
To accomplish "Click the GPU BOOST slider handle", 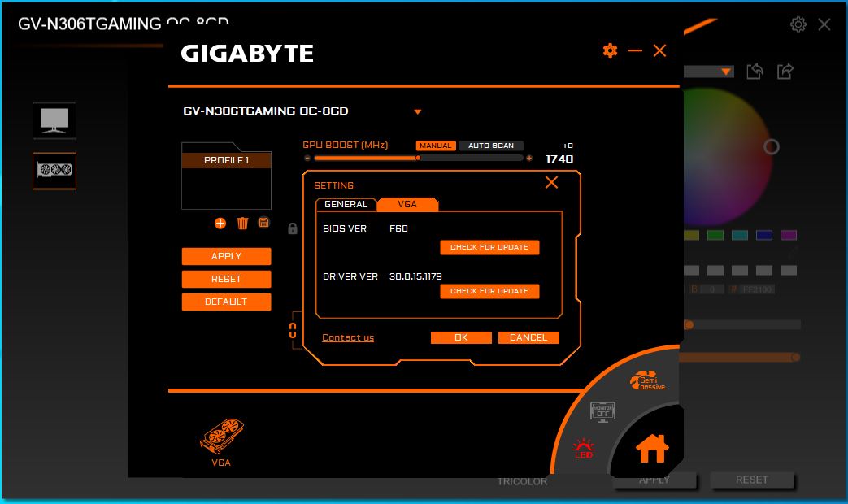I will 418,158.
